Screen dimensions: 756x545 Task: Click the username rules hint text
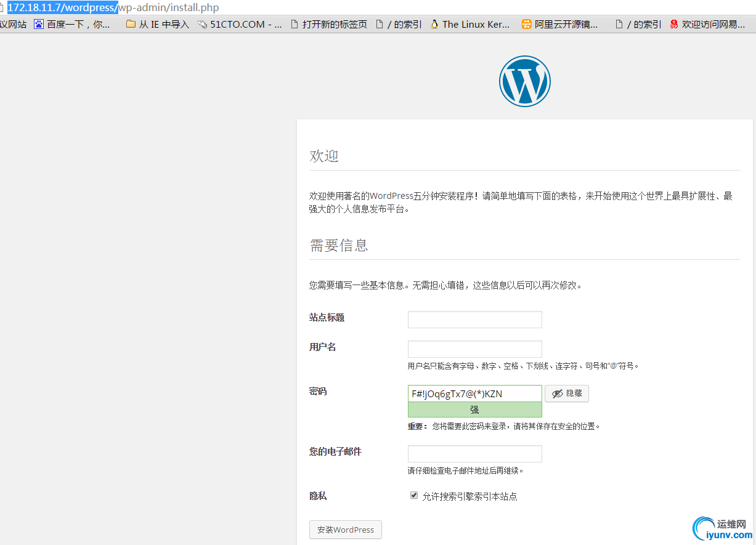click(524, 366)
